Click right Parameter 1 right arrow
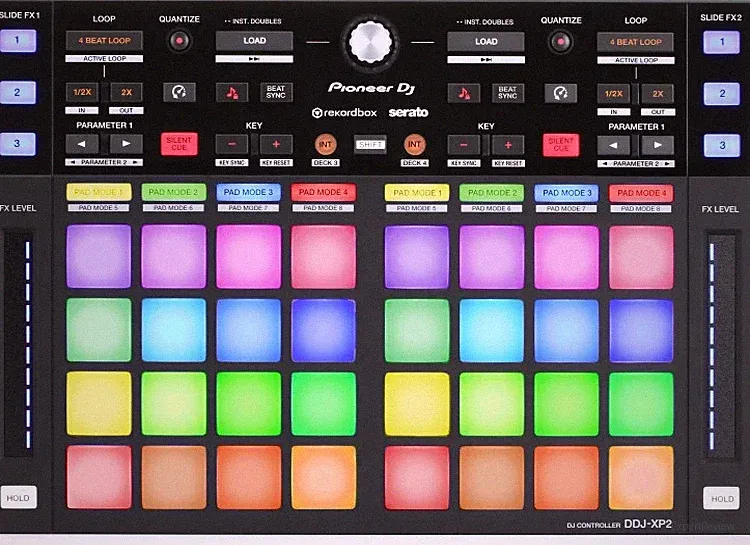The width and height of the screenshot is (750, 545). [x=658, y=145]
